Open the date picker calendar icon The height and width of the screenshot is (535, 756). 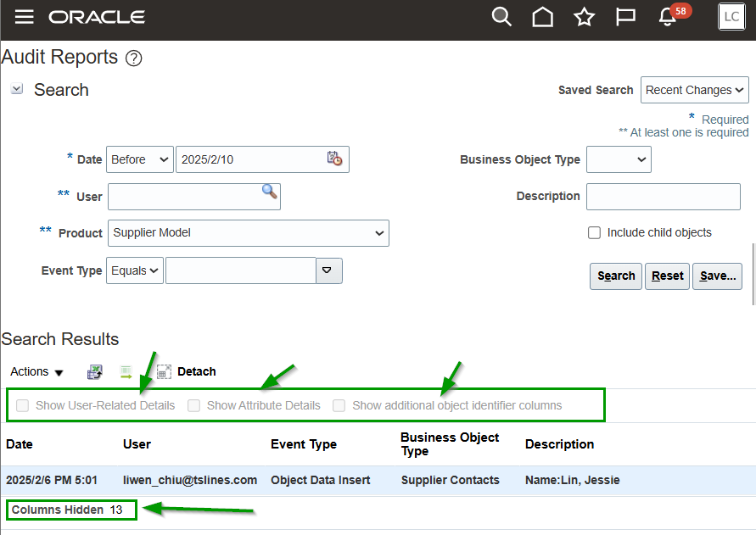(x=334, y=158)
